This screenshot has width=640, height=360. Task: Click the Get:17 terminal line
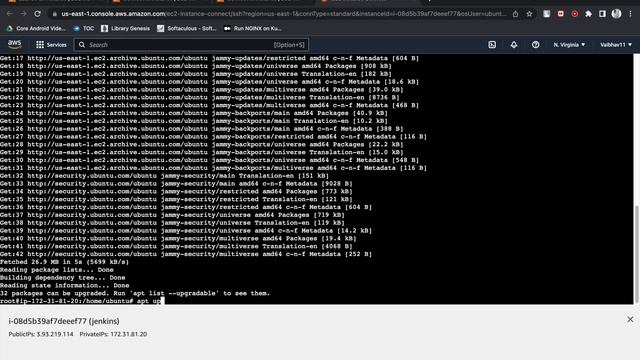209,58
